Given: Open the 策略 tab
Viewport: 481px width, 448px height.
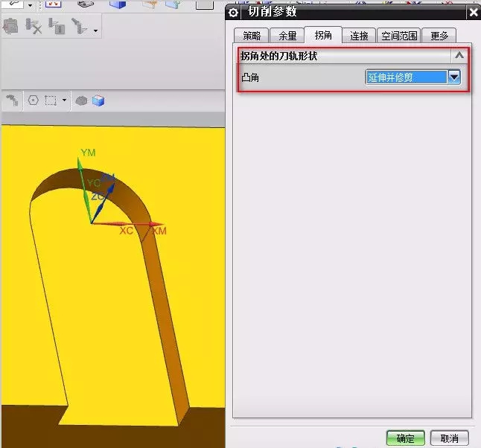Looking at the screenshot, I should pyautogui.click(x=252, y=36).
